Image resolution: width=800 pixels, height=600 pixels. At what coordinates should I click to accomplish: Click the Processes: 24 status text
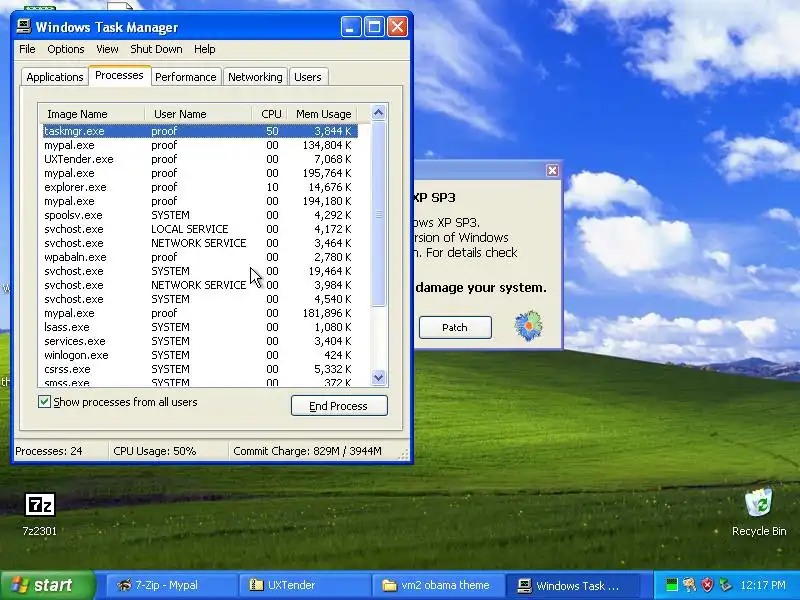pos(48,451)
